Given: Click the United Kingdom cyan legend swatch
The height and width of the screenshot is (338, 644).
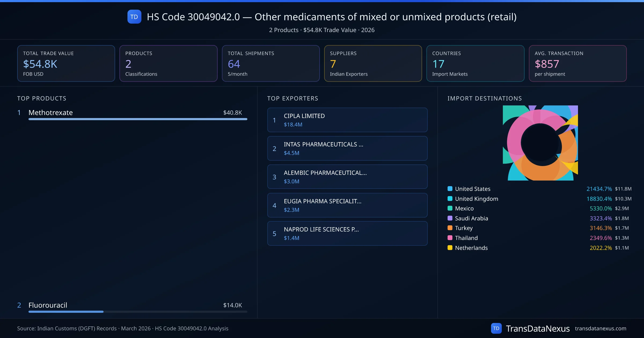Looking at the screenshot, I should [x=450, y=199].
